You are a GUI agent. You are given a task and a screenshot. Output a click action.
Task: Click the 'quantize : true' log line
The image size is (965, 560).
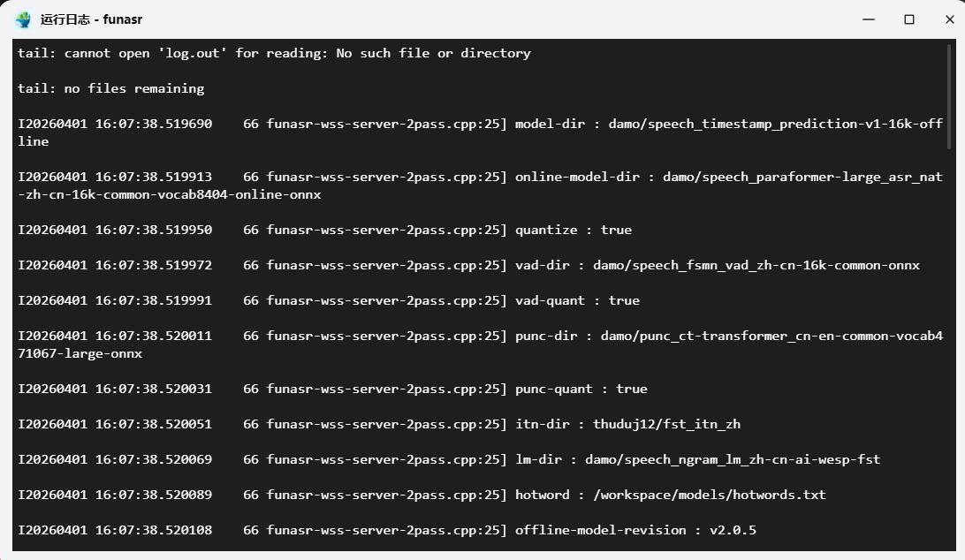click(324, 231)
